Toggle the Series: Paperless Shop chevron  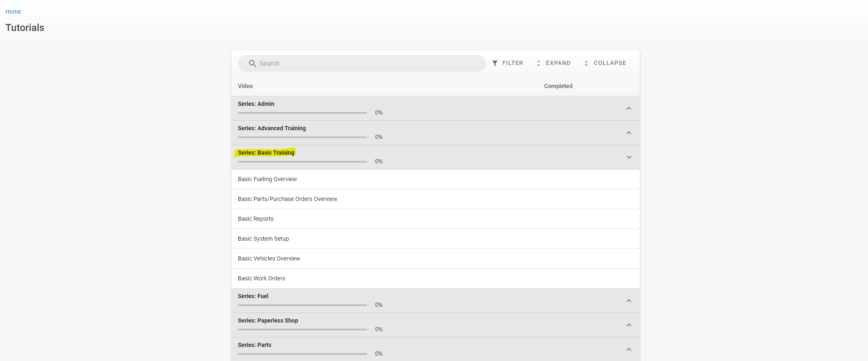pyautogui.click(x=629, y=325)
